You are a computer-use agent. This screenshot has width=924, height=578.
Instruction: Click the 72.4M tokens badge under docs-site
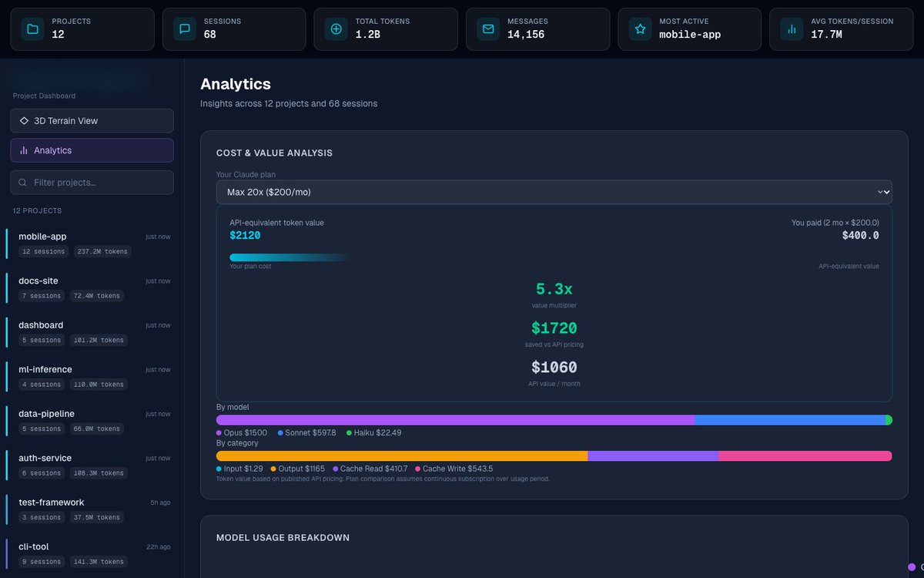click(96, 296)
